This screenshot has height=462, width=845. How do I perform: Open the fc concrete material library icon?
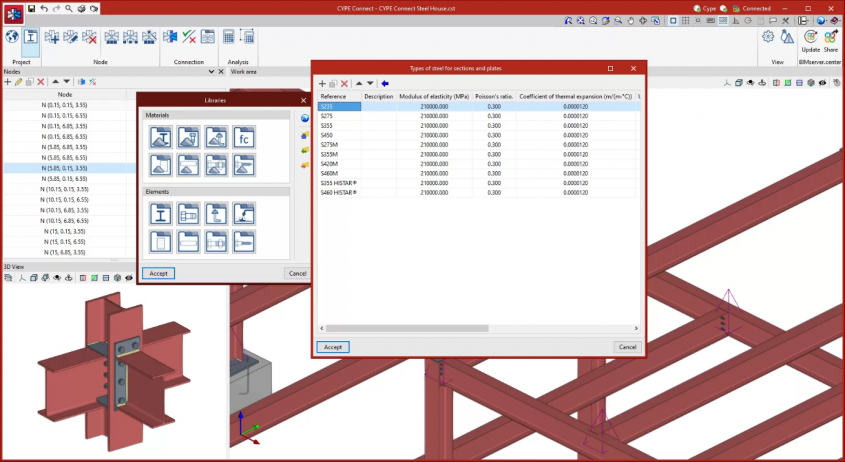[244, 137]
